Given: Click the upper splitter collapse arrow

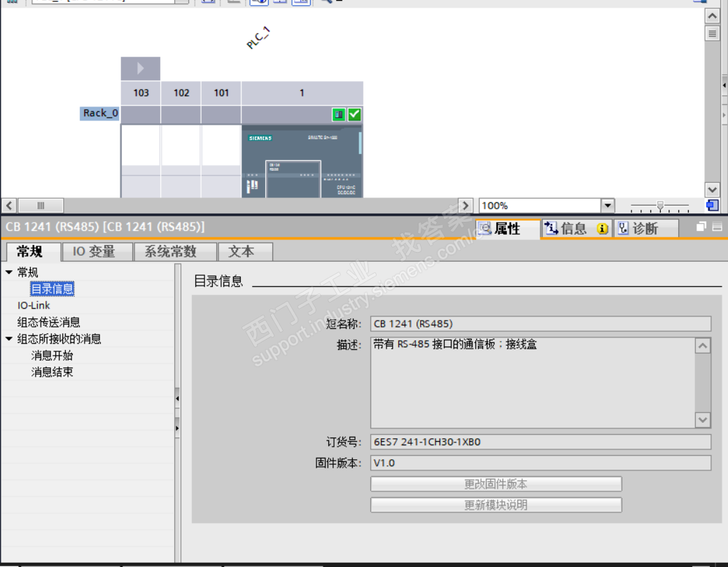Looking at the screenshot, I should click(177, 398).
